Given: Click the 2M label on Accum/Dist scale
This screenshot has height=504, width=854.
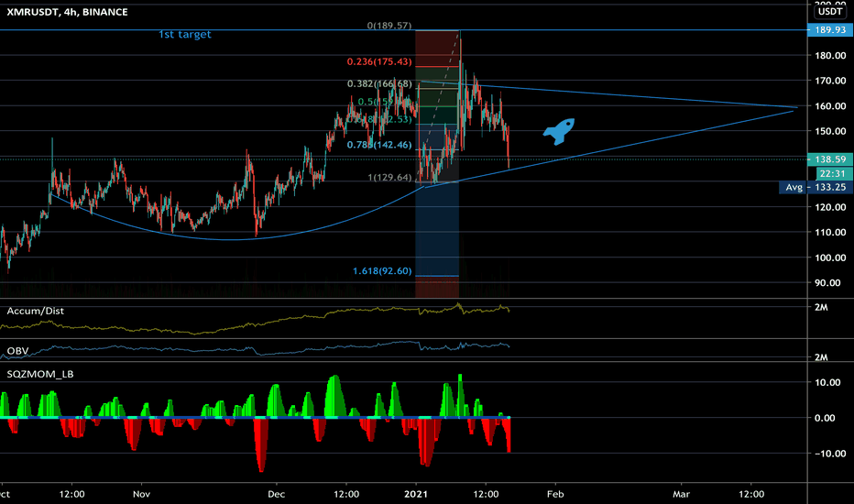Looking at the screenshot, I should coord(821,307).
